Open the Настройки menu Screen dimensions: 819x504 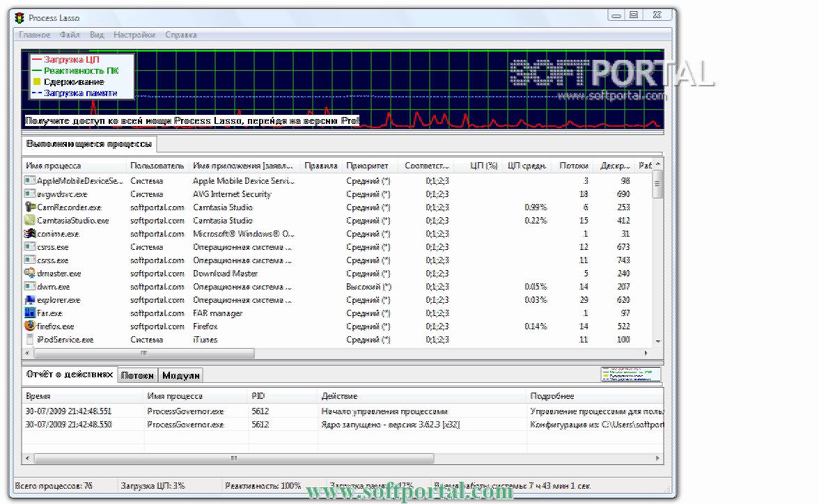[134, 35]
